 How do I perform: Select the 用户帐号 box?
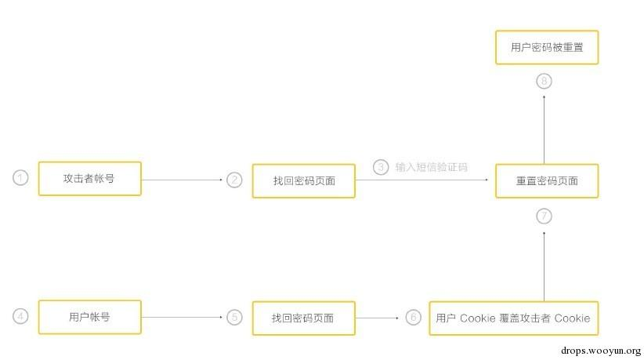point(89,317)
